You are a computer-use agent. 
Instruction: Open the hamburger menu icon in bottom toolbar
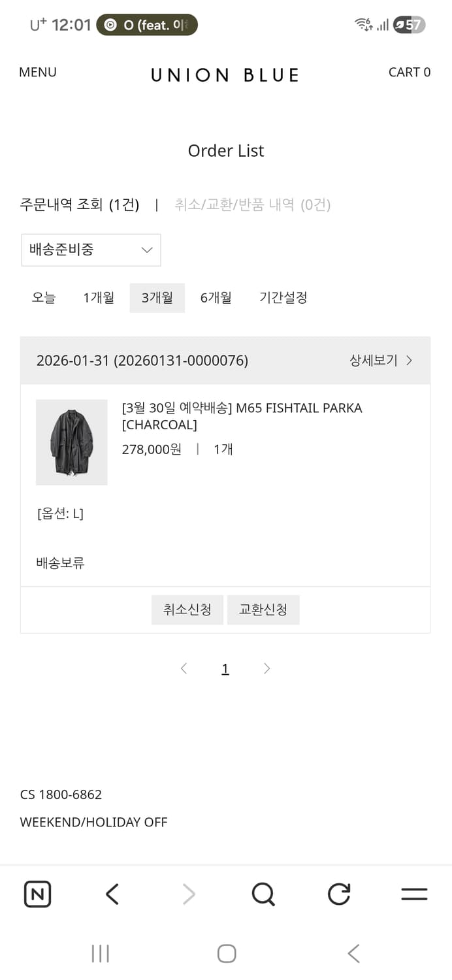(414, 894)
